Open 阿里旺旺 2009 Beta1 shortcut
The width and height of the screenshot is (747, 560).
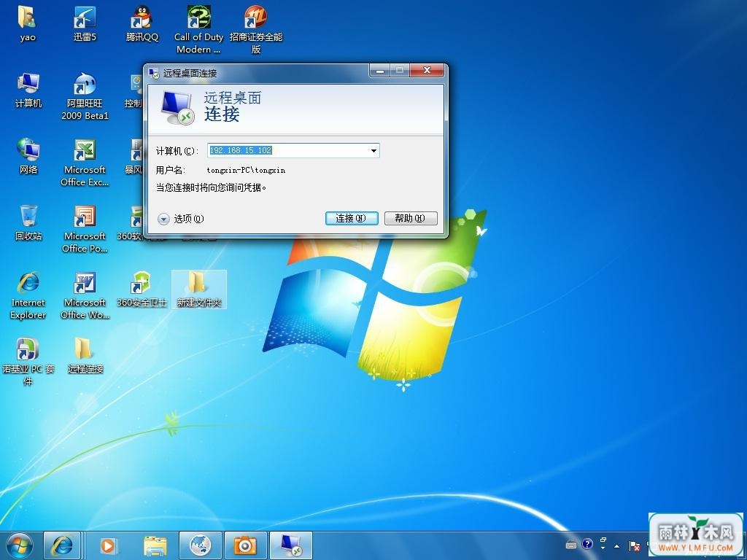pos(85,96)
